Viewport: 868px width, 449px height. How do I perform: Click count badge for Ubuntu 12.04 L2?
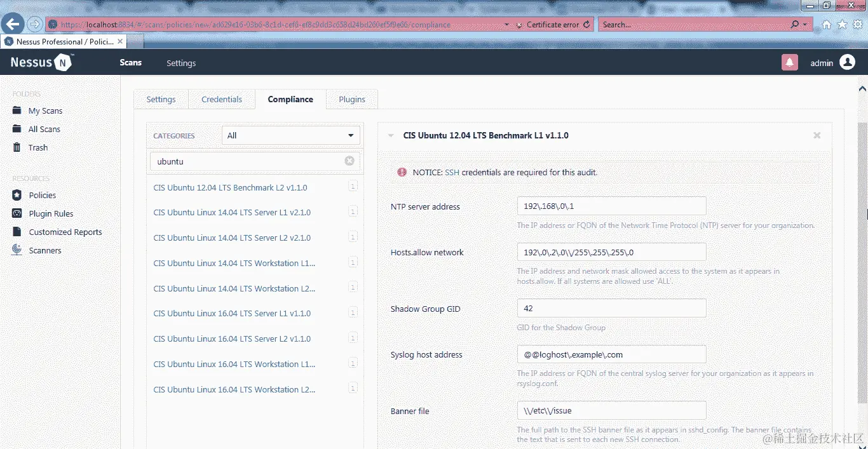[x=353, y=187]
